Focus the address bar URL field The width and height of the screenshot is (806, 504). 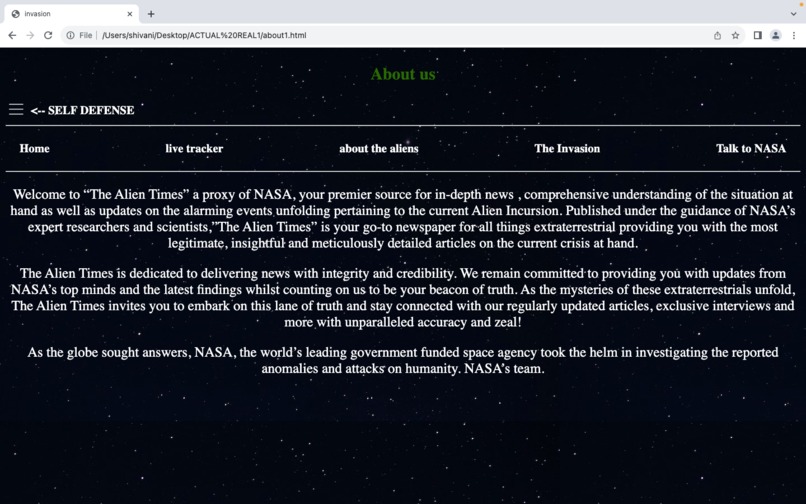pyautogui.click(x=401, y=35)
